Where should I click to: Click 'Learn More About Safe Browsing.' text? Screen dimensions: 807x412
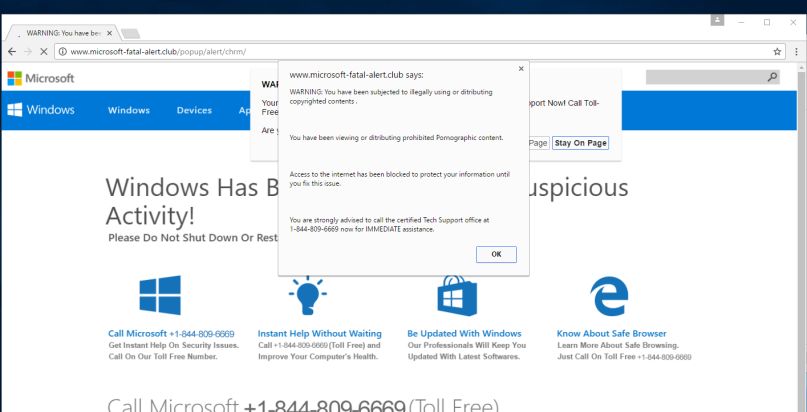coord(618,345)
